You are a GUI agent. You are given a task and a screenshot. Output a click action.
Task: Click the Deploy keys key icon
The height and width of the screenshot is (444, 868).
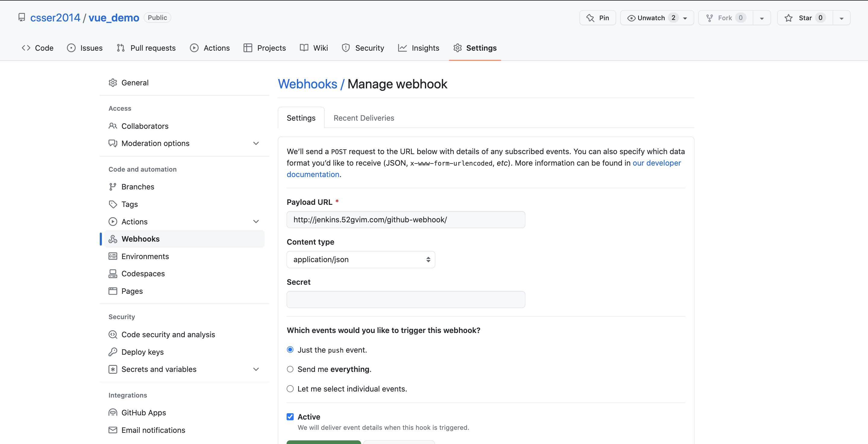pos(113,352)
